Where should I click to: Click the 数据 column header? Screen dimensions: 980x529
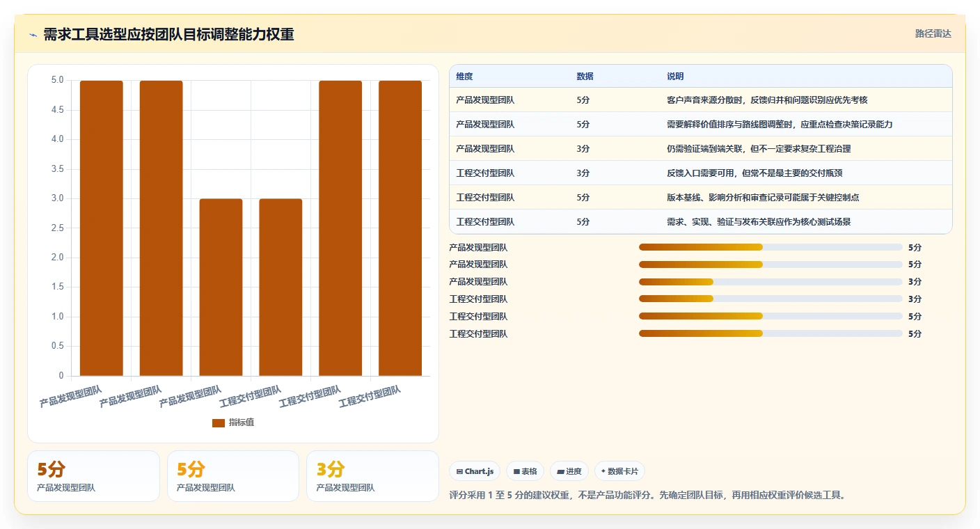tap(585, 77)
